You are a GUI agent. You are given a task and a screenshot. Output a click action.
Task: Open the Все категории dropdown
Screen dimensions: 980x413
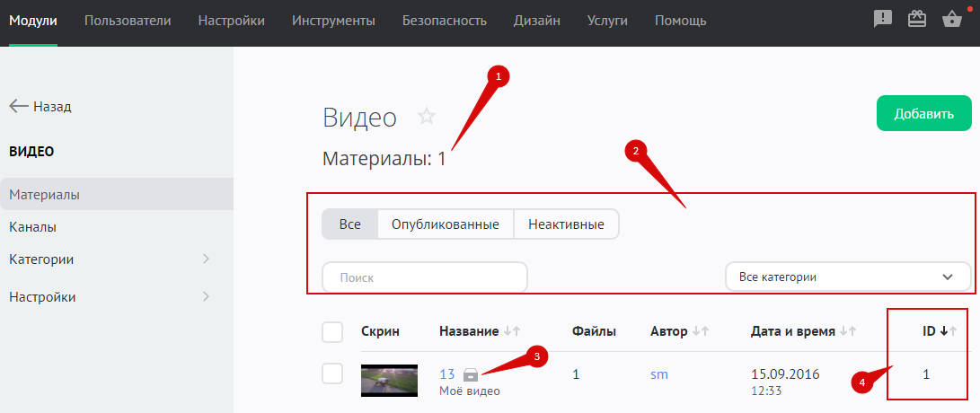click(847, 277)
